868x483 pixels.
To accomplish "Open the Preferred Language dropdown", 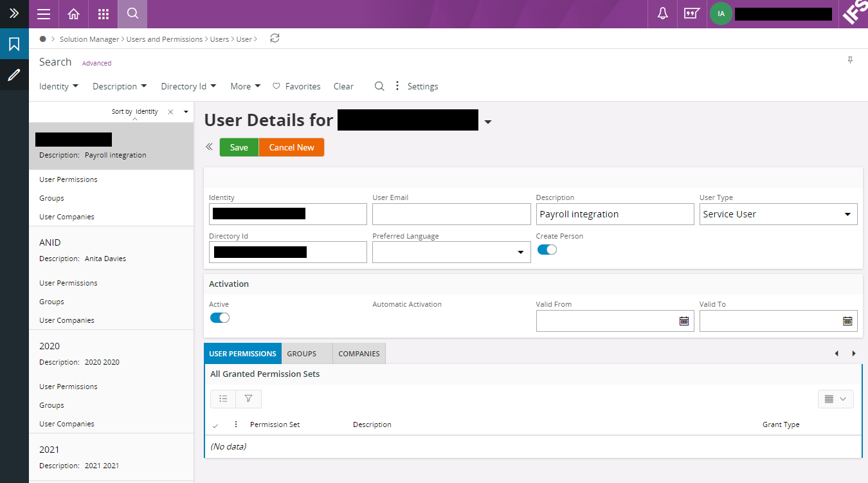I will point(451,252).
